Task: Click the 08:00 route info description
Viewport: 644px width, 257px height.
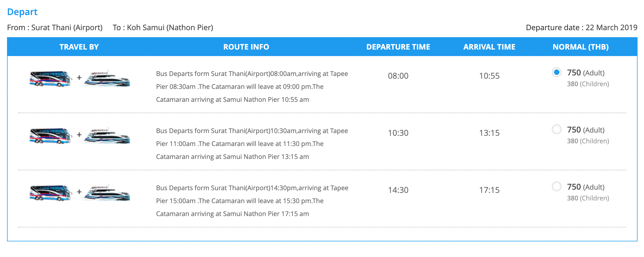Action: pos(252,86)
